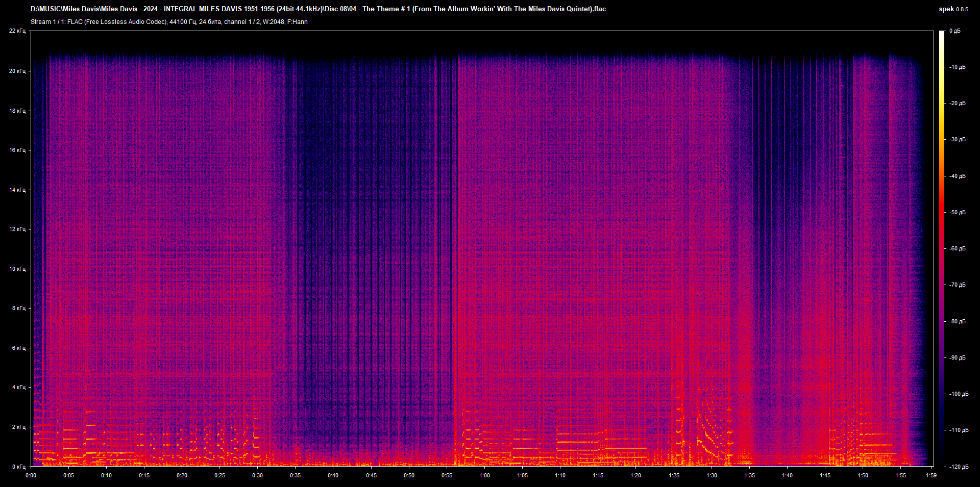980x487 pixels.
Task: Click the 1:25 time axis label
Action: click(x=674, y=475)
